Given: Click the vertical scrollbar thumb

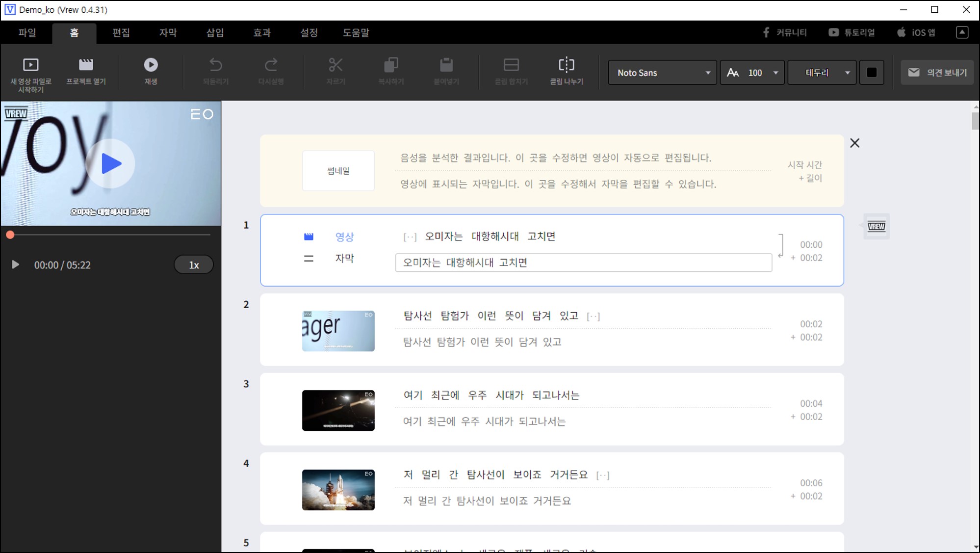Looking at the screenshot, I should click(975, 121).
